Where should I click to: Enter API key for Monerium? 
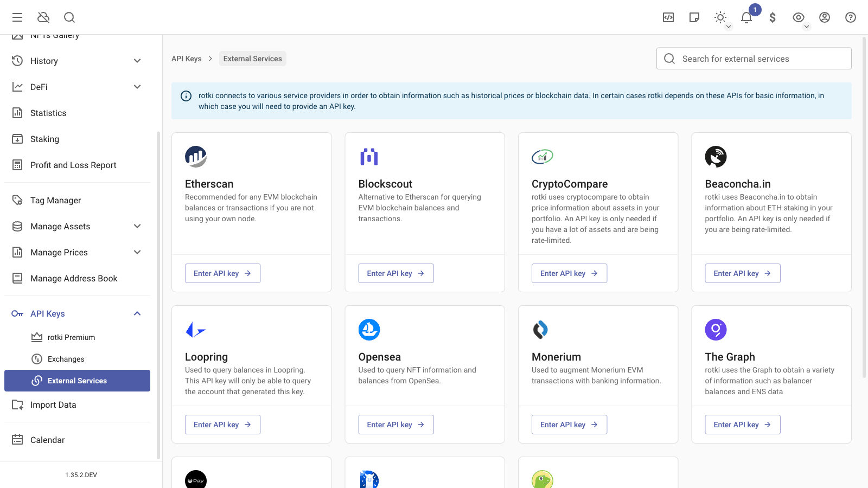pos(569,425)
